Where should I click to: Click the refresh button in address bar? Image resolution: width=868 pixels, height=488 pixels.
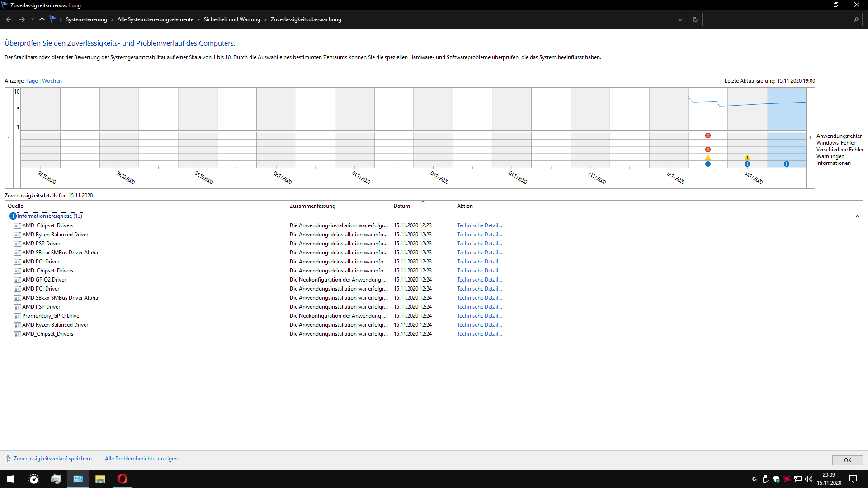point(695,19)
